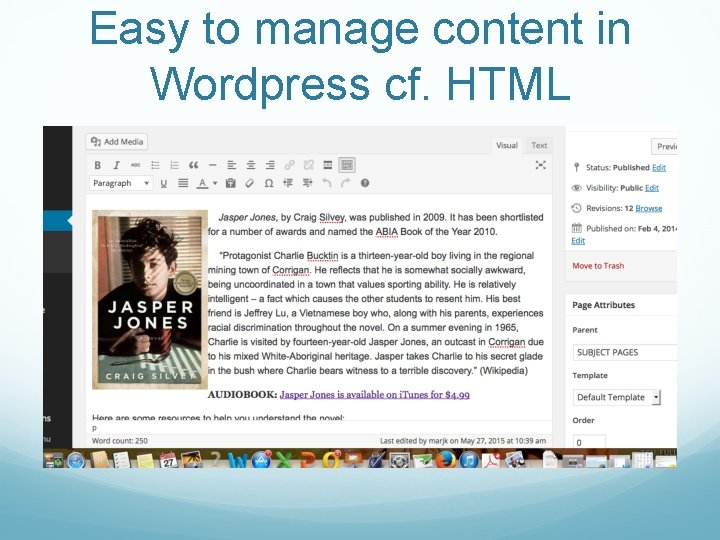Toggle underline formatting

point(163,183)
